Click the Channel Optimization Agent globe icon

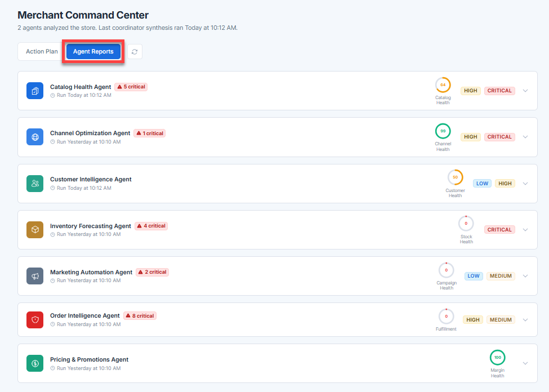pyautogui.click(x=35, y=137)
